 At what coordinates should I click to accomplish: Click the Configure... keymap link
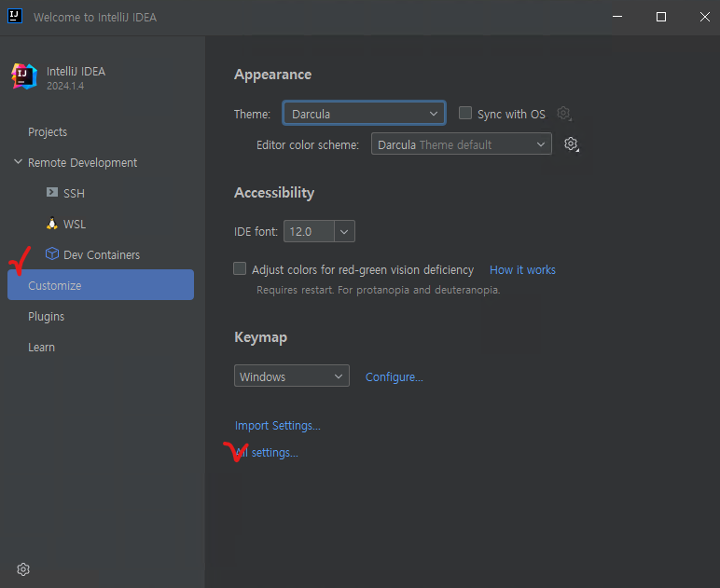pyautogui.click(x=394, y=377)
